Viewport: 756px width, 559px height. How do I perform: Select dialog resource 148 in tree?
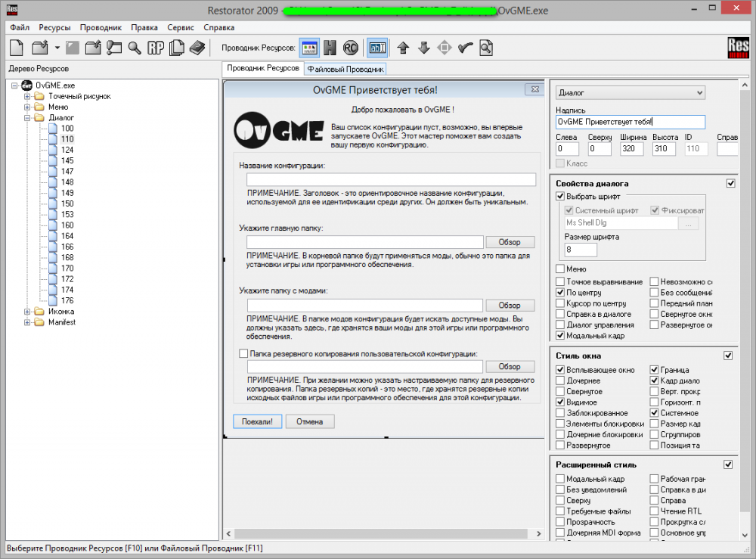pos(67,182)
